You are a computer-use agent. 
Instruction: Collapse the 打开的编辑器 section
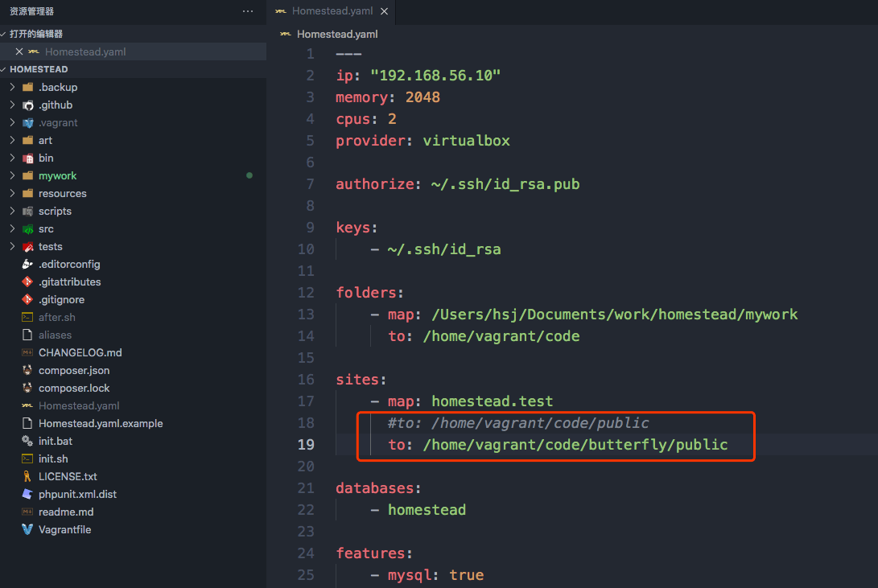coord(36,34)
